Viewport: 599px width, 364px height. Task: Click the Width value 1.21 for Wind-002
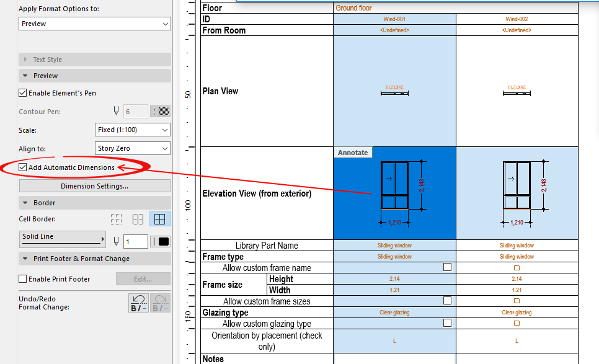point(517,290)
